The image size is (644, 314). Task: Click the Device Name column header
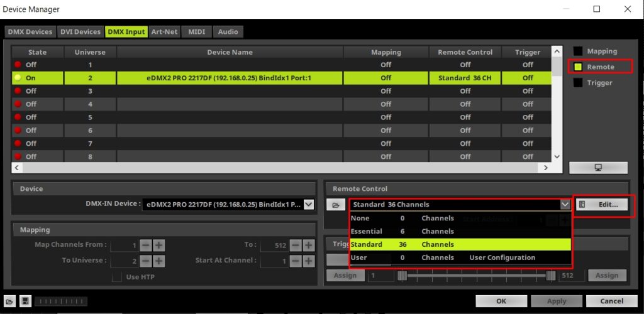(x=230, y=52)
